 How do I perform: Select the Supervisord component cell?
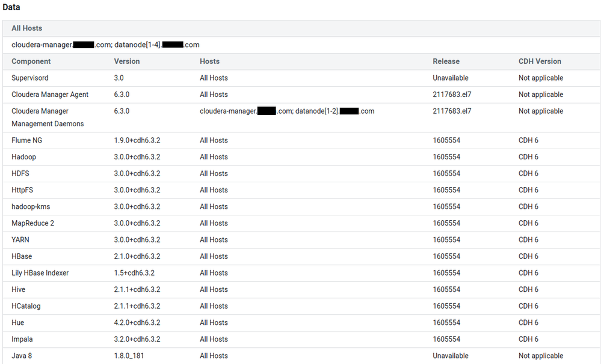pos(30,78)
